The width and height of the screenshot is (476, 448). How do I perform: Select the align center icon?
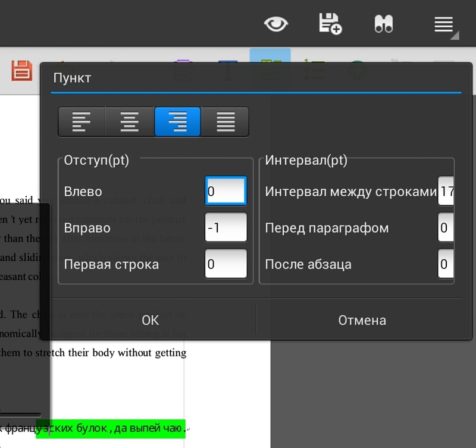129,121
